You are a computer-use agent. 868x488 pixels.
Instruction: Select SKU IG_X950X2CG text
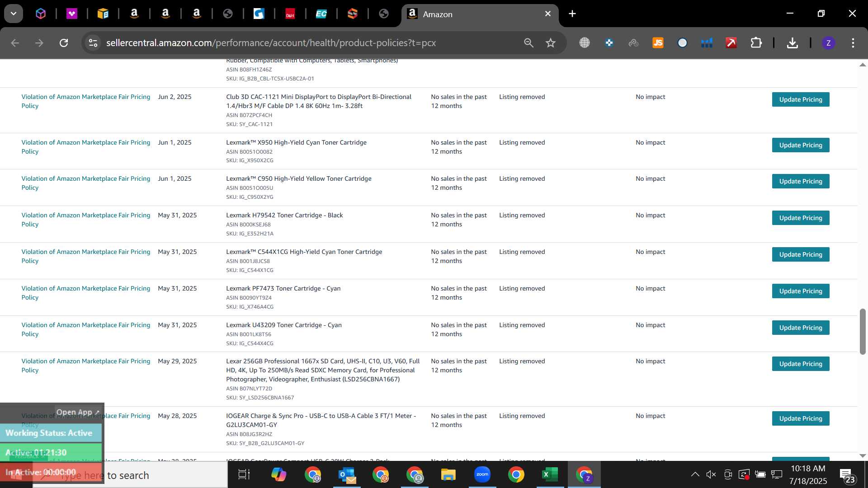250,160
